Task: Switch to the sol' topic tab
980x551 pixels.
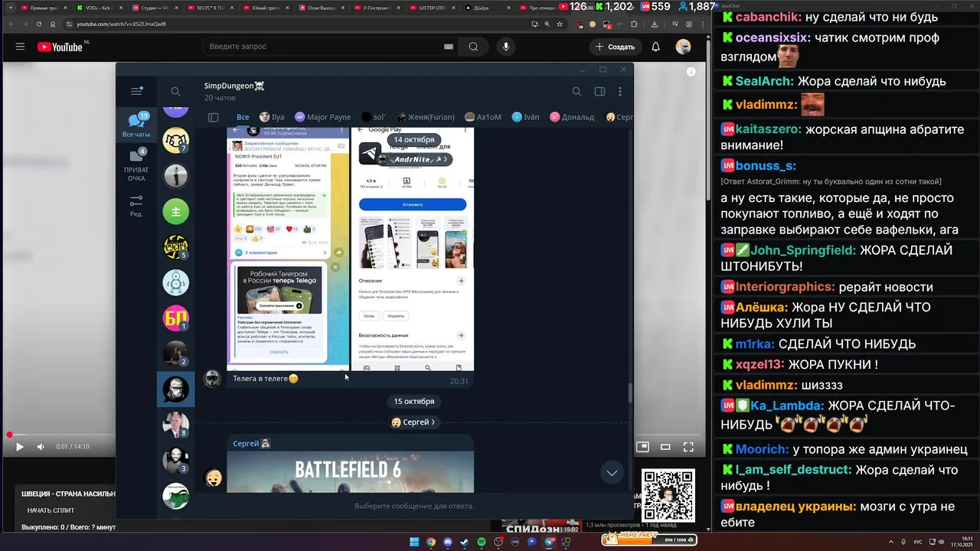Action: click(373, 117)
